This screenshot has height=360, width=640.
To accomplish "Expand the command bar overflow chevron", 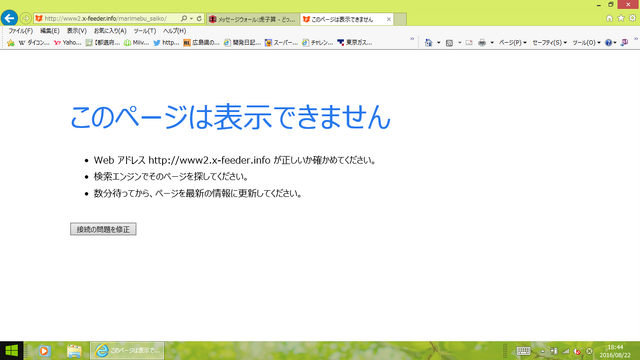I will [636, 39].
